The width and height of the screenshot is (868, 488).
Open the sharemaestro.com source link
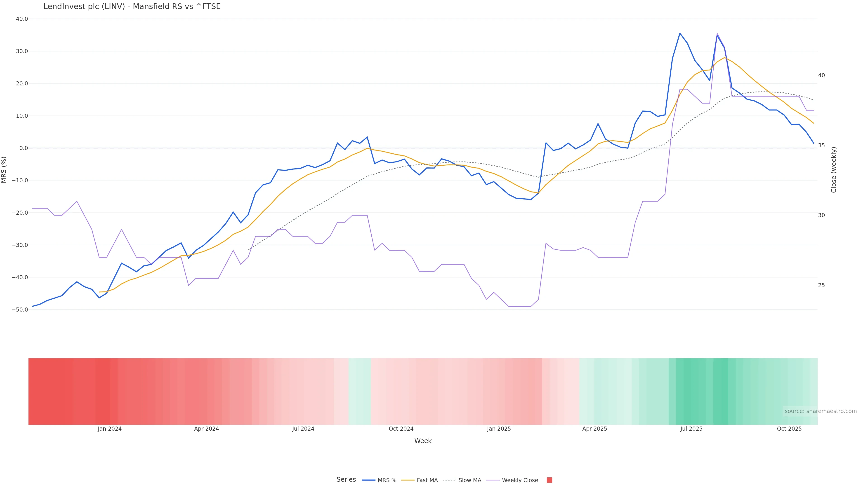(820, 411)
